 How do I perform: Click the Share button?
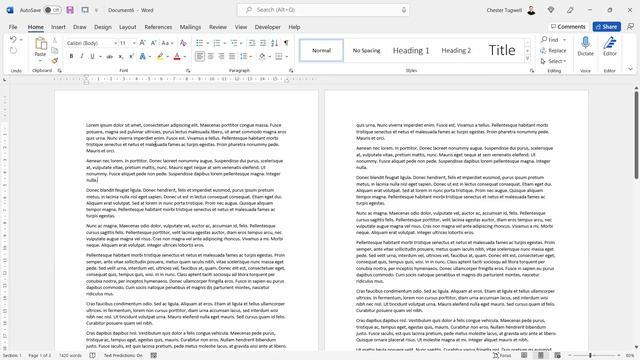[x=607, y=27]
